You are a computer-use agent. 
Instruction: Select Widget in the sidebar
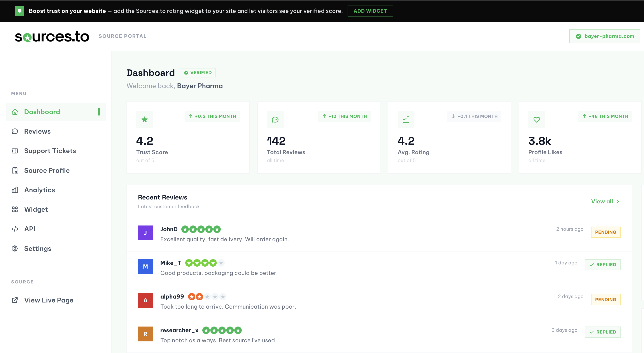[56, 209]
